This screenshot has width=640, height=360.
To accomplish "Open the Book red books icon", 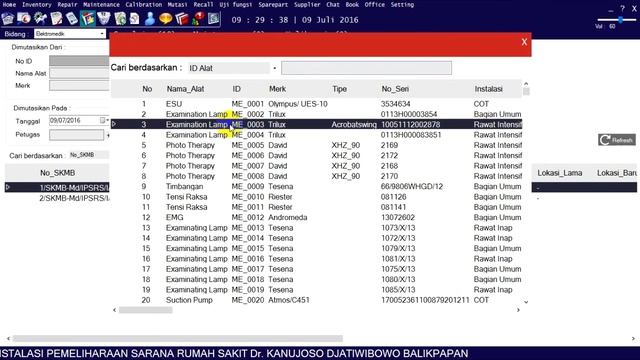I will click(182, 19).
